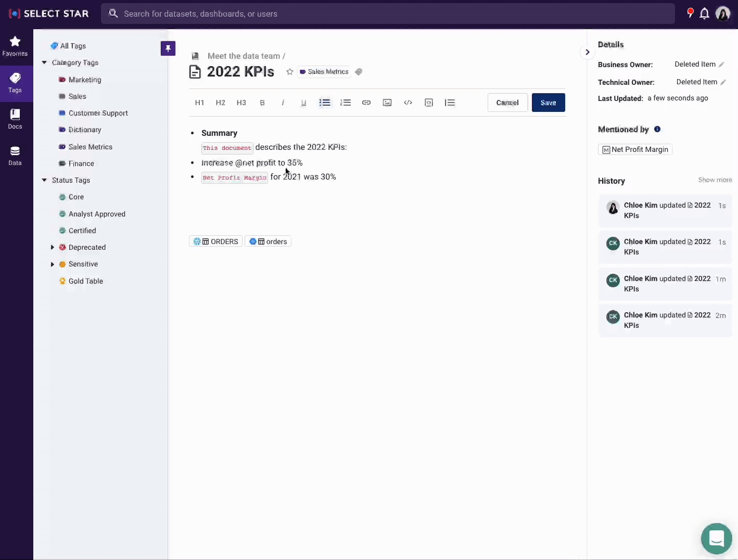
Task: Click the code block icon
Action: tap(408, 103)
